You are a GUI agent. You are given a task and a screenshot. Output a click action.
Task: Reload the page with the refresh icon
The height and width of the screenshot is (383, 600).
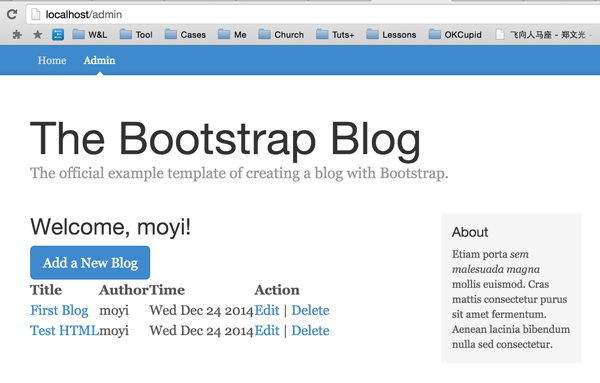12,15
